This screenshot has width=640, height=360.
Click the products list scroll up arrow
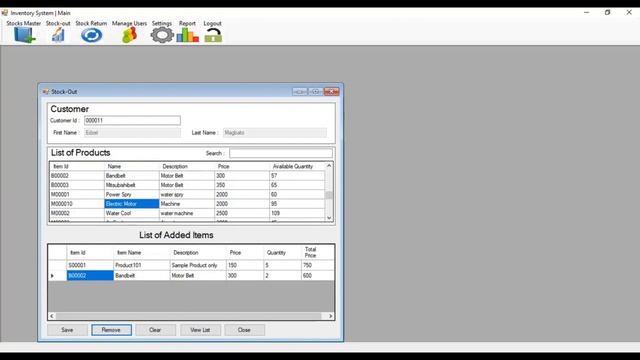click(x=329, y=166)
